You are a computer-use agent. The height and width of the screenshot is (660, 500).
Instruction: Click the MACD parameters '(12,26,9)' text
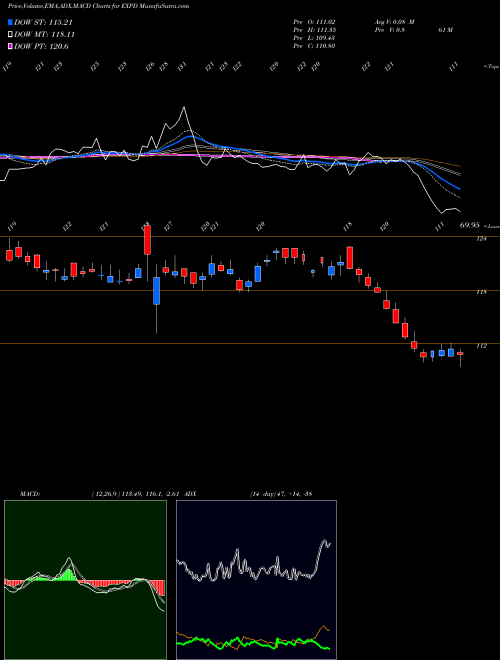(x=106, y=494)
